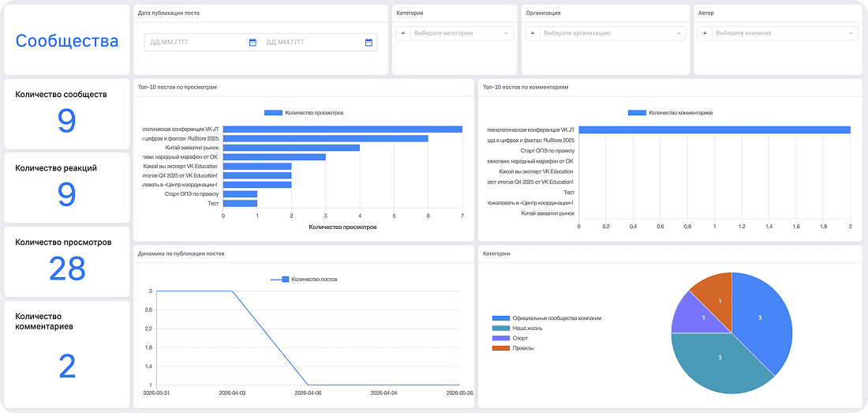Click the equals operator icon for Автор
Viewport: 868px width, 413px height.
(705, 33)
